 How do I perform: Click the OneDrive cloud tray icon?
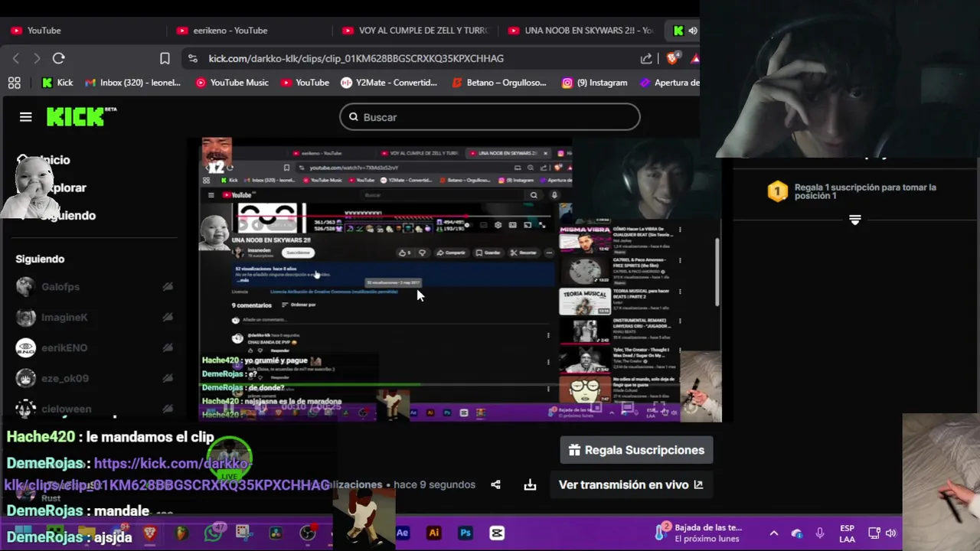797,533
